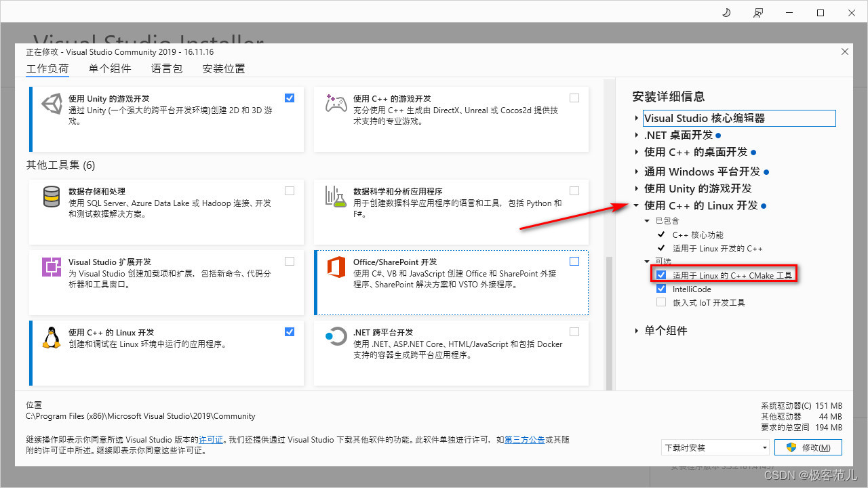868x488 pixels.
Task: Uncheck the IntelliCode optional component
Action: click(661, 289)
